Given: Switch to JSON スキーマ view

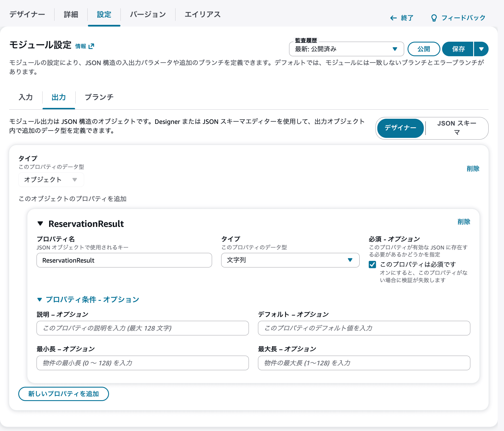Looking at the screenshot, I should pyautogui.click(x=457, y=128).
